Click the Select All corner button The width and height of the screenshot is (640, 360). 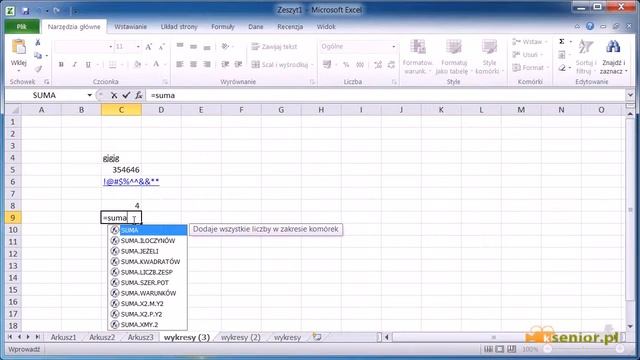tap(13, 110)
